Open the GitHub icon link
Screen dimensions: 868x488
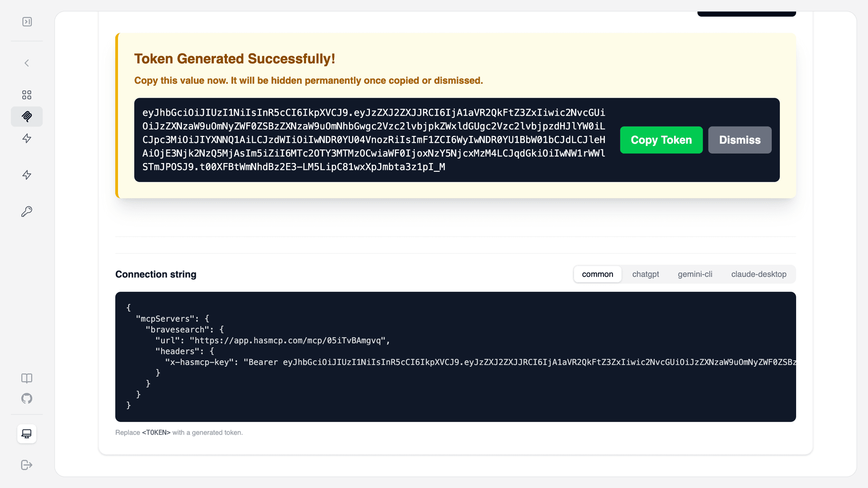tap(27, 399)
